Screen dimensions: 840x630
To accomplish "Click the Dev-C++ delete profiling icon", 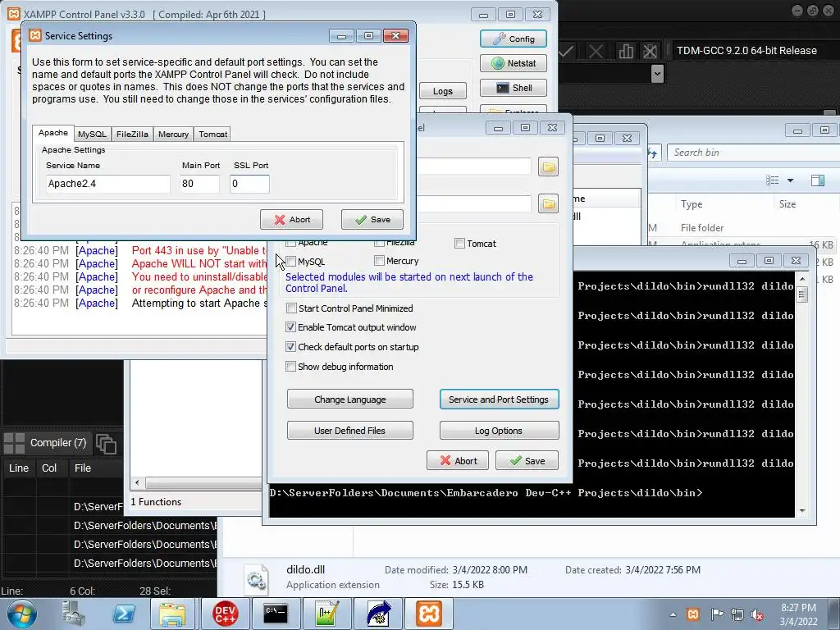I will point(650,52).
